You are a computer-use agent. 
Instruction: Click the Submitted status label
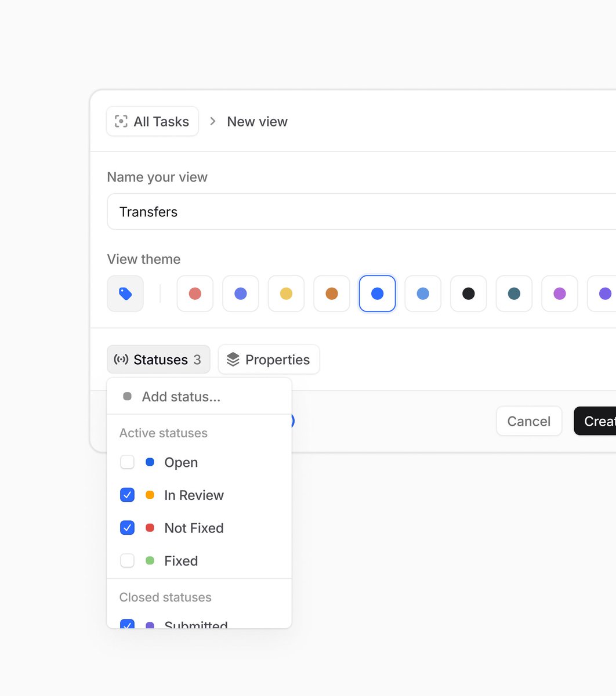coord(196,625)
